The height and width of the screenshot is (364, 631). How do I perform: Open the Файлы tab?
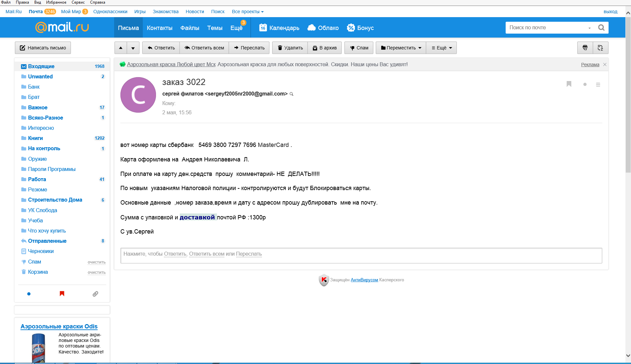(190, 28)
